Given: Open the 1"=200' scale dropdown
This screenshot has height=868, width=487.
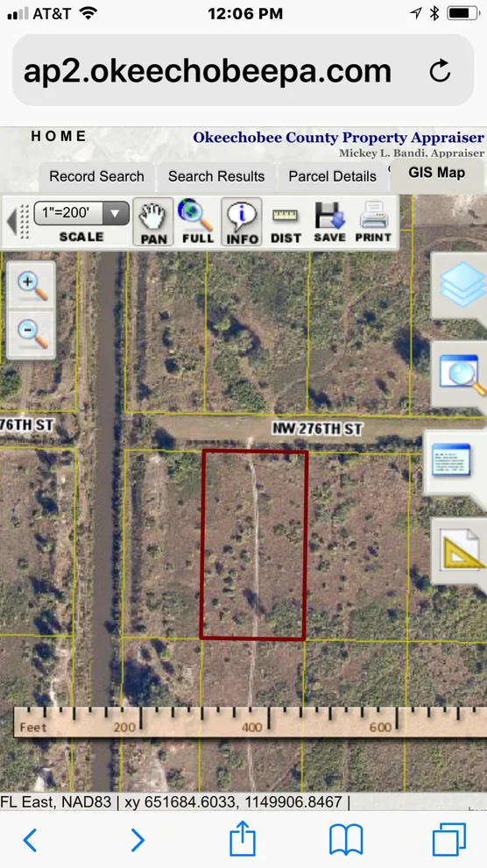Looking at the screenshot, I should [81, 213].
